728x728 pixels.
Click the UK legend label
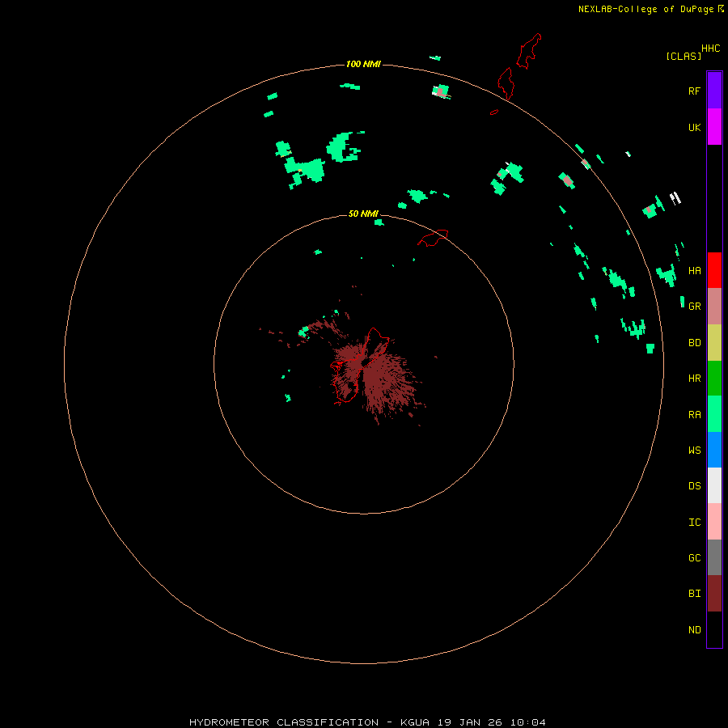[694, 127]
